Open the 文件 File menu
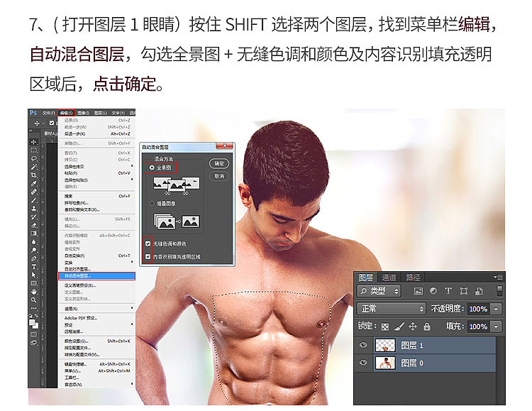 tap(48, 113)
